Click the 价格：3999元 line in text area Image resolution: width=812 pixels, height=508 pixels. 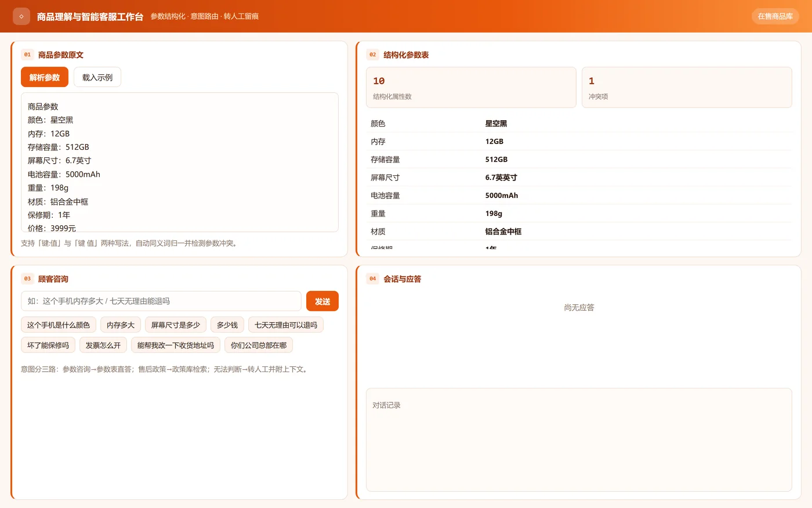[x=52, y=228]
